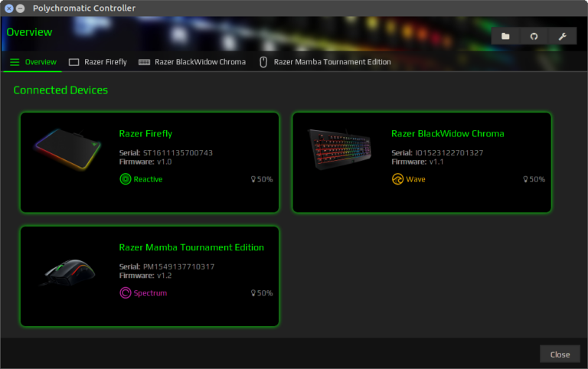Switch to Razer Mamba Tournament Edition tab

tap(325, 62)
